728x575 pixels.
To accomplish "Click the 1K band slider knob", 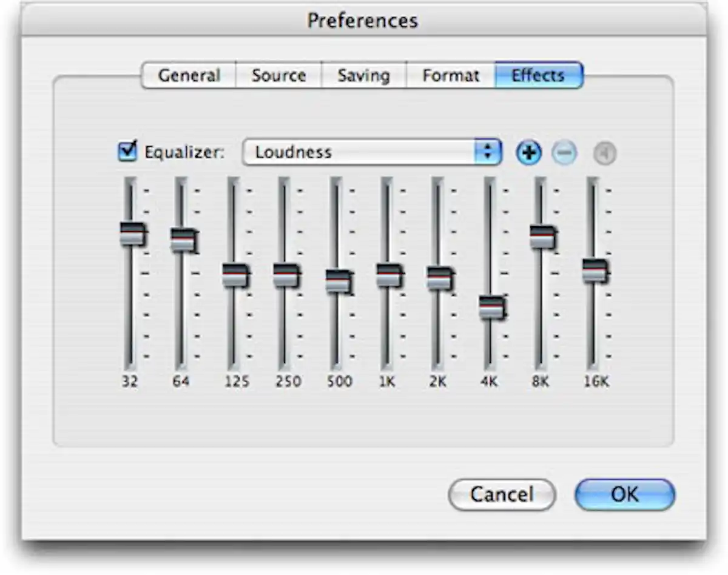I will pyautogui.click(x=388, y=275).
